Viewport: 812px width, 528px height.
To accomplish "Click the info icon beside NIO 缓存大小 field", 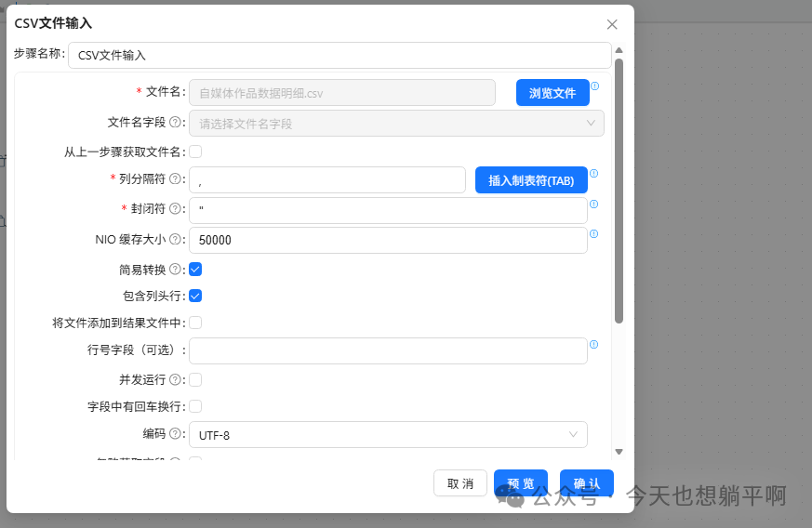I will [x=594, y=234].
